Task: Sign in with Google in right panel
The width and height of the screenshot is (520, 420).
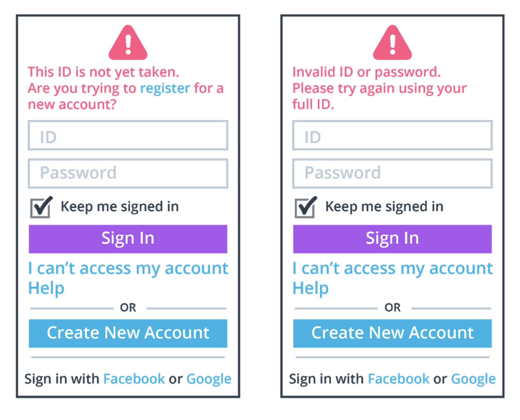Action: 473,379
